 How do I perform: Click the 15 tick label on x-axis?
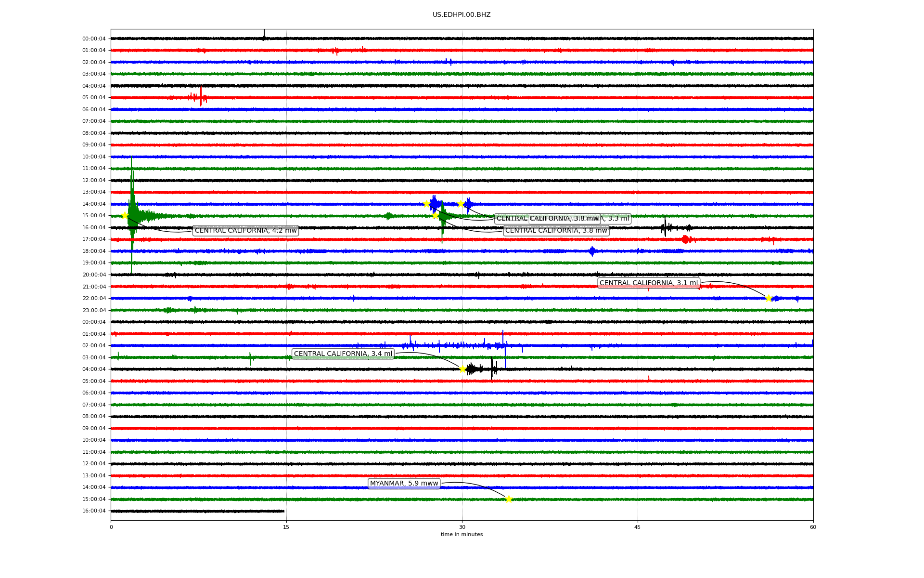286,527
